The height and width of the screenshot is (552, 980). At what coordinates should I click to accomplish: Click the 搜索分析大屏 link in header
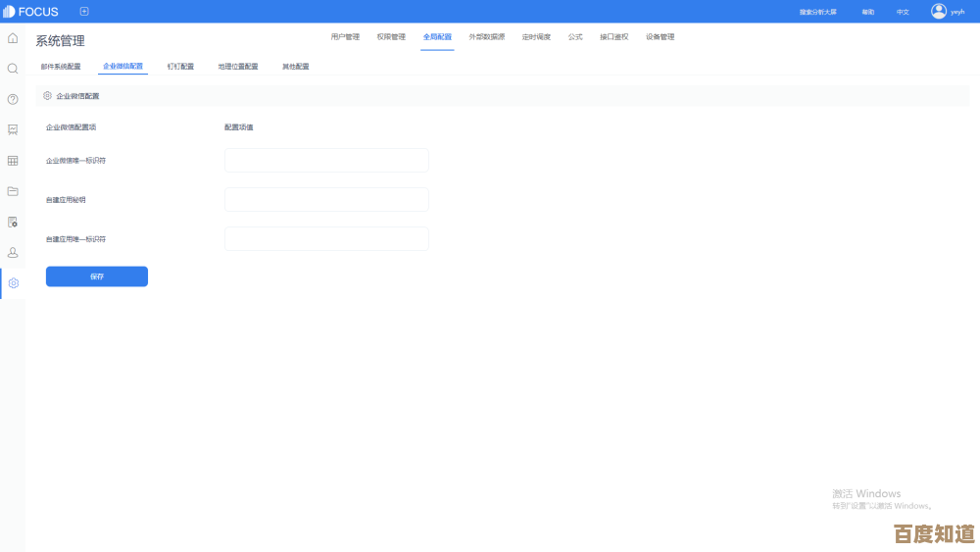tap(818, 12)
